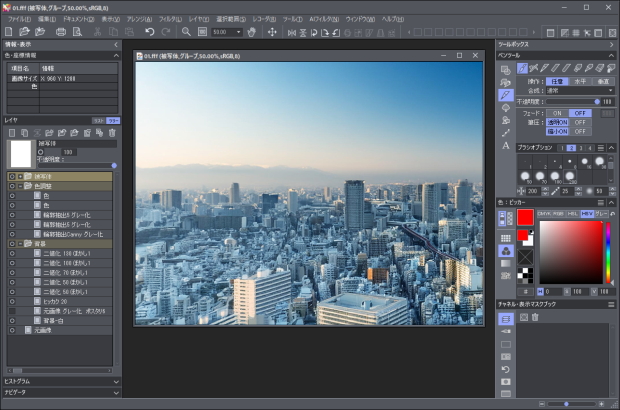Select the hand pan tool icon
620x410 pixels.
(x=252, y=32)
